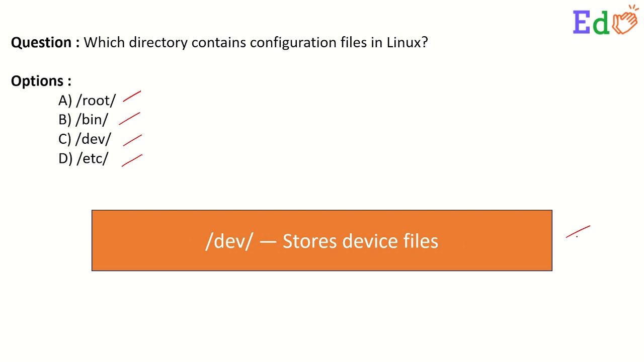Image resolution: width=644 pixels, height=362 pixels.
Task: Click the '/dev/' text inside orange banner
Action: [x=229, y=241]
